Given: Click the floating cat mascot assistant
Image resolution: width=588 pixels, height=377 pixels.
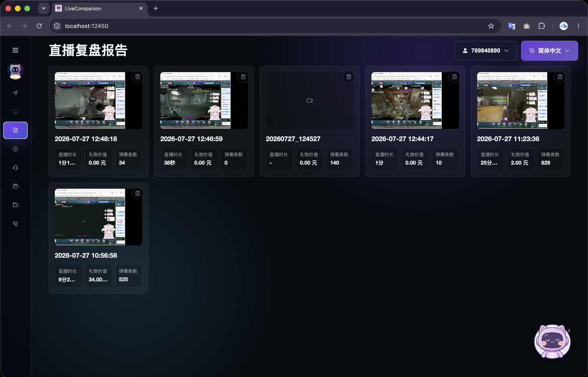Looking at the screenshot, I should tap(552, 341).
